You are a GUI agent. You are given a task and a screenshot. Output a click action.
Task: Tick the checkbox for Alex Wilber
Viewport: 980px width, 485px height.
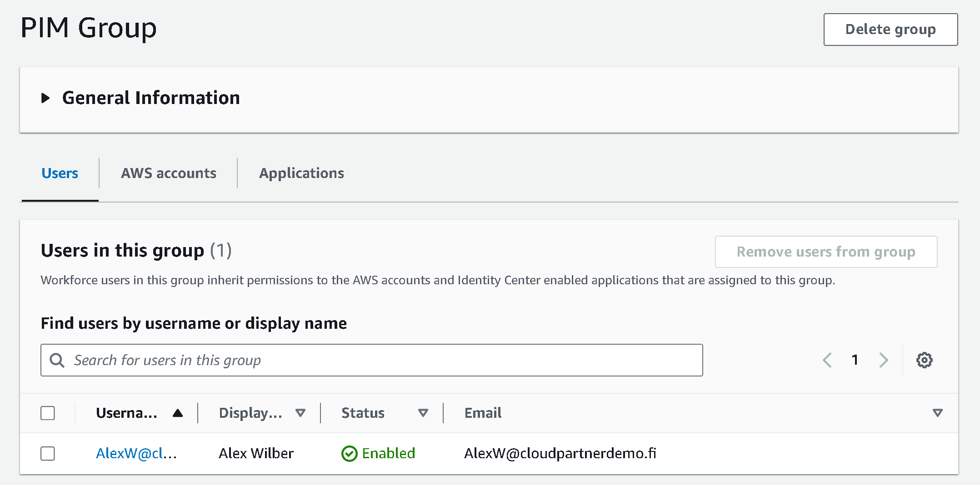(48, 453)
